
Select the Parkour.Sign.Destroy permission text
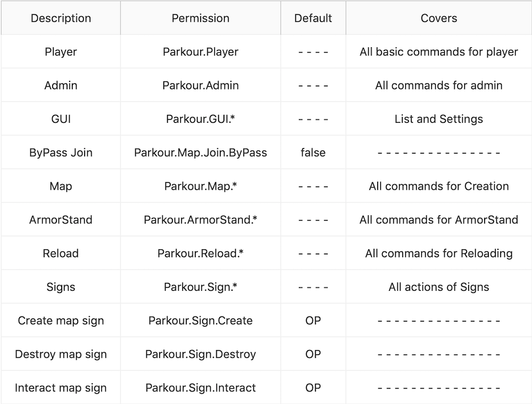pos(201,354)
